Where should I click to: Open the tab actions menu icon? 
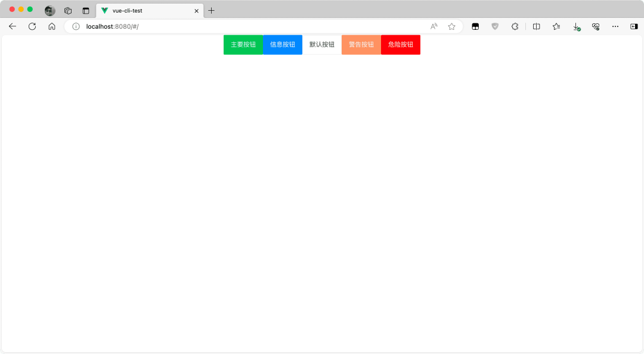tap(86, 11)
